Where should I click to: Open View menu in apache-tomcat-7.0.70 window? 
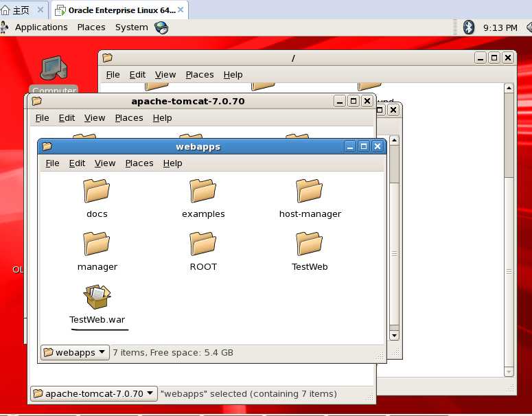[x=95, y=118]
